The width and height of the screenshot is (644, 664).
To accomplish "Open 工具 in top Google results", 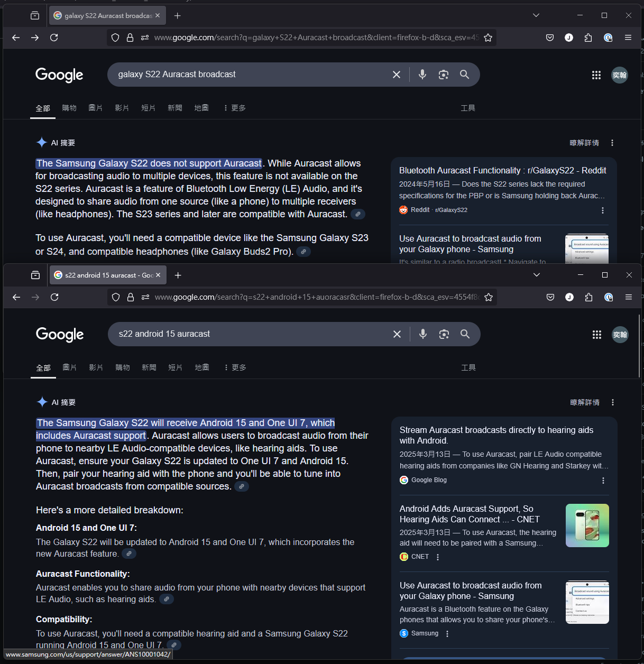I will 468,108.
